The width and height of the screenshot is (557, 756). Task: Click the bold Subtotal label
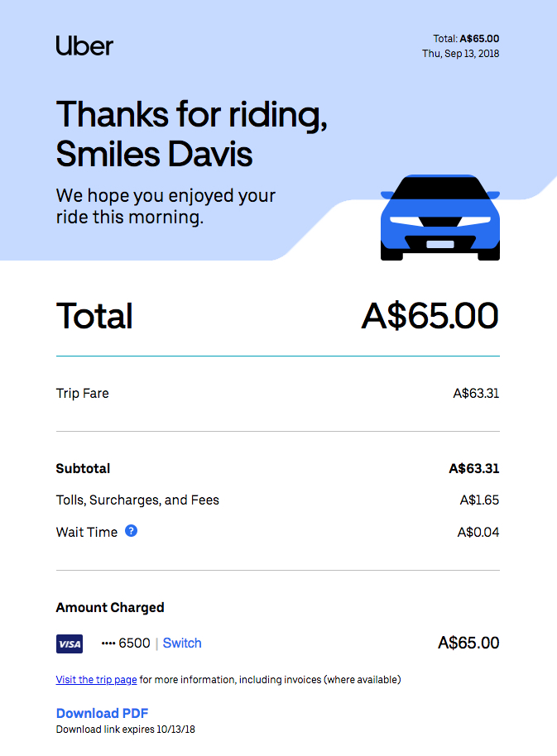click(83, 469)
